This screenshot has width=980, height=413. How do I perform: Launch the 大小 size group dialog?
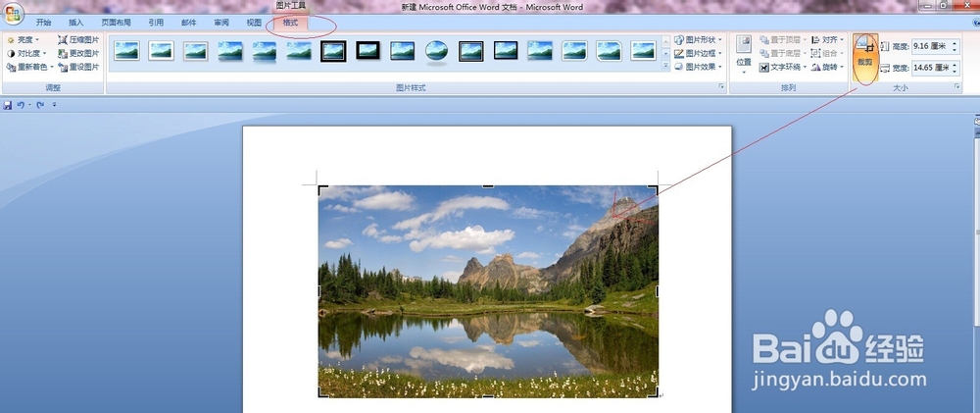point(956,85)
